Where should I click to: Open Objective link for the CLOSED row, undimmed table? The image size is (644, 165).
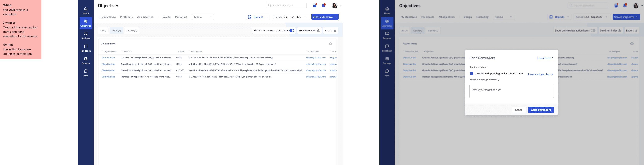pyautogui.click(x=108, y=70)
